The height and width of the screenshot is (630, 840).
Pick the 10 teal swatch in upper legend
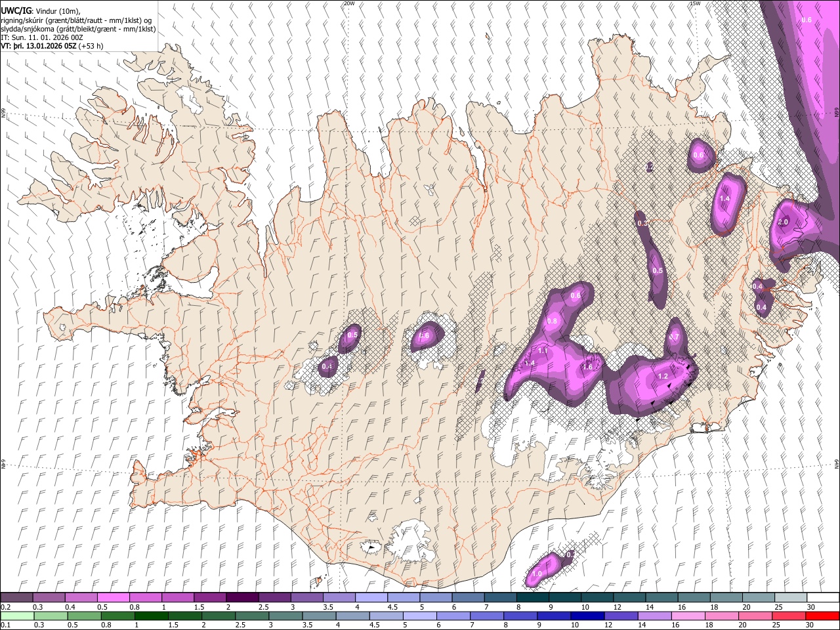(x=597, y=598)
